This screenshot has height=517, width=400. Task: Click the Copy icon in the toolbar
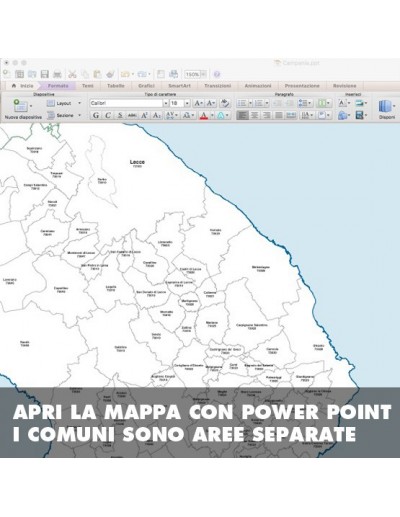click(85, 74)
